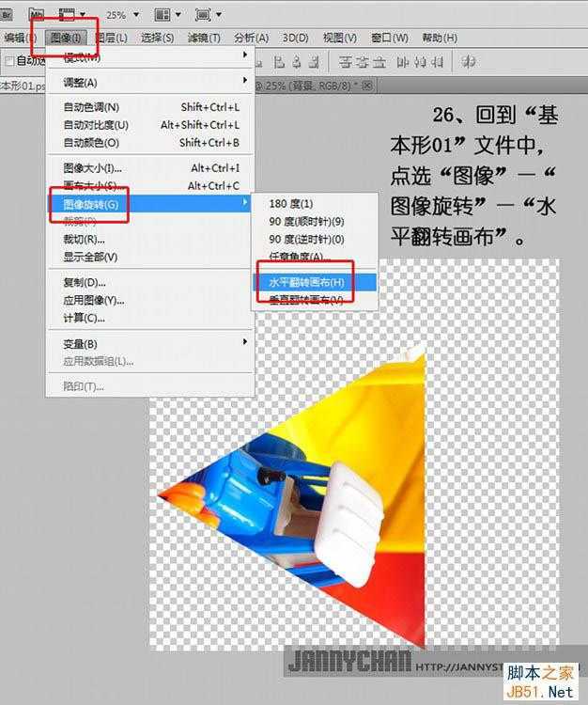
Task: Select 水平翻转画布(H) flip option
Action: pos(315,282)
